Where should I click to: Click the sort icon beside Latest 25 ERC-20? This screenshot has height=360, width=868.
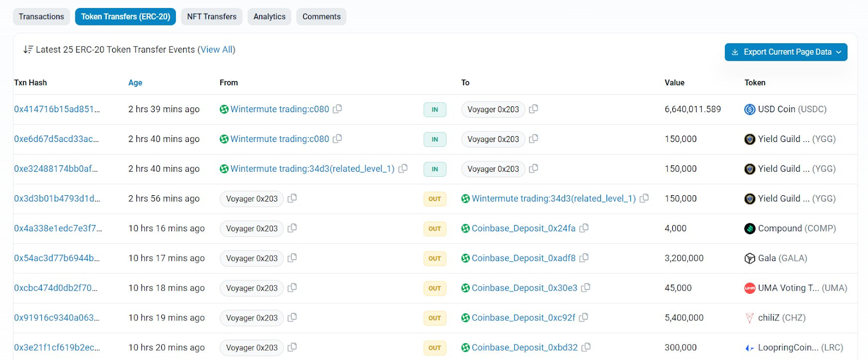[x=28, y=50]
